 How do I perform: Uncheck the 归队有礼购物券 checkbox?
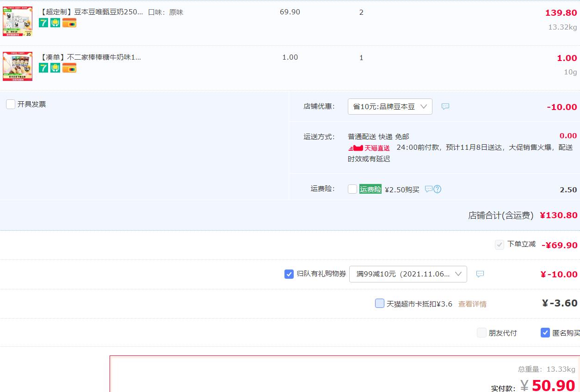point(289,274)
